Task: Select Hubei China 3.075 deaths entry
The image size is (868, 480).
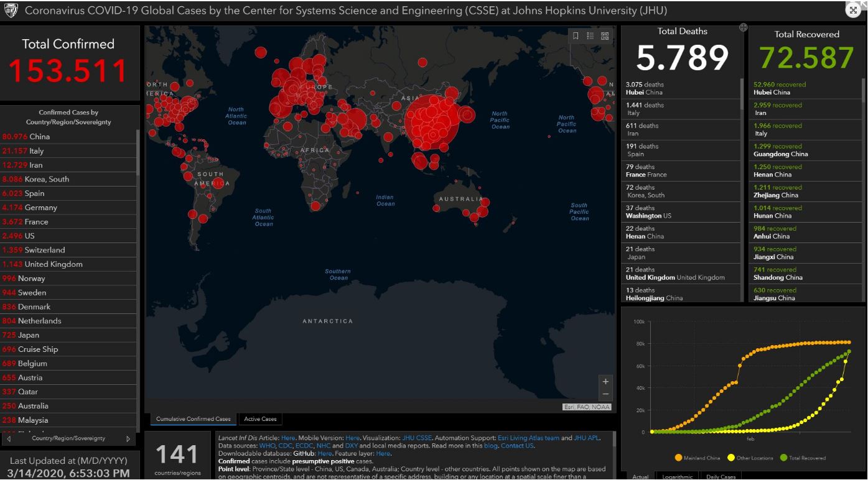Action: coord(681,88)
